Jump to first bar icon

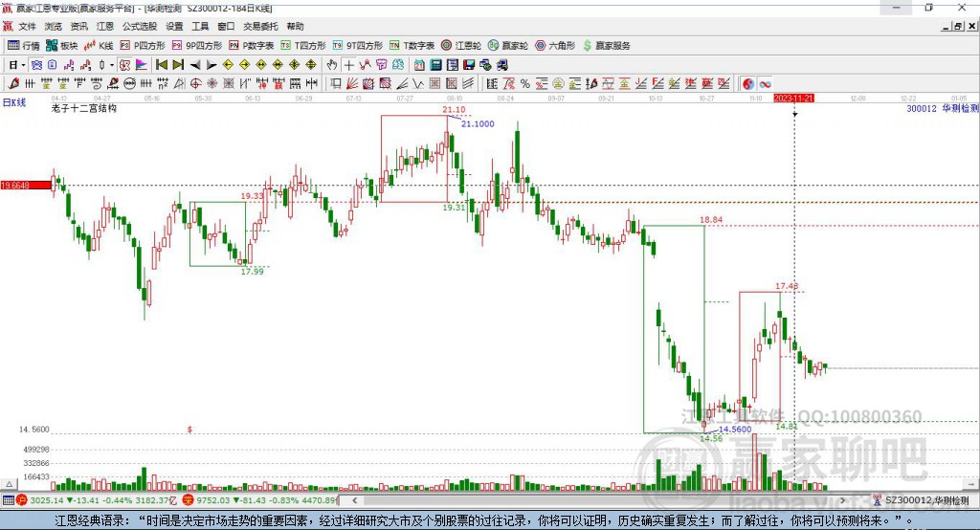click(x=161, y=65)
